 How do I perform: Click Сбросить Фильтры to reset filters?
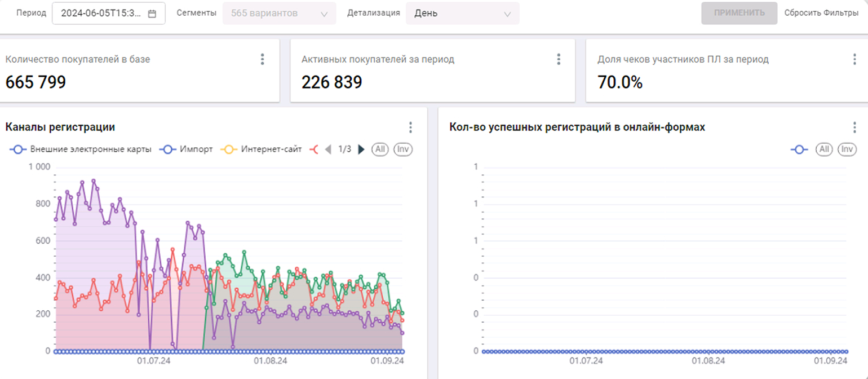coord(821,13)
